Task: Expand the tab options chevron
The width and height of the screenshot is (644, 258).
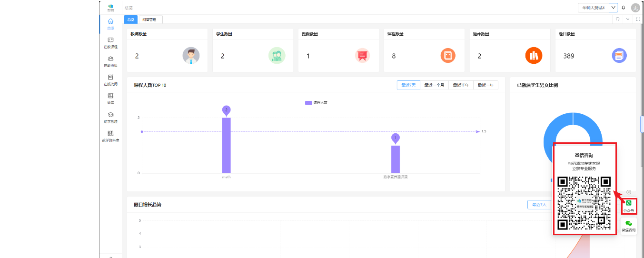Action: [x=628, y=20]
